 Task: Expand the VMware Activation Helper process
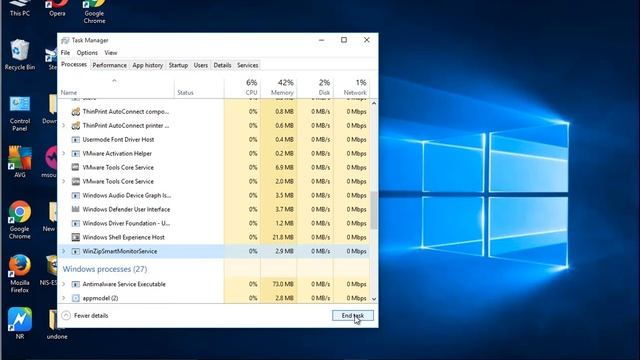click(64, 153)
